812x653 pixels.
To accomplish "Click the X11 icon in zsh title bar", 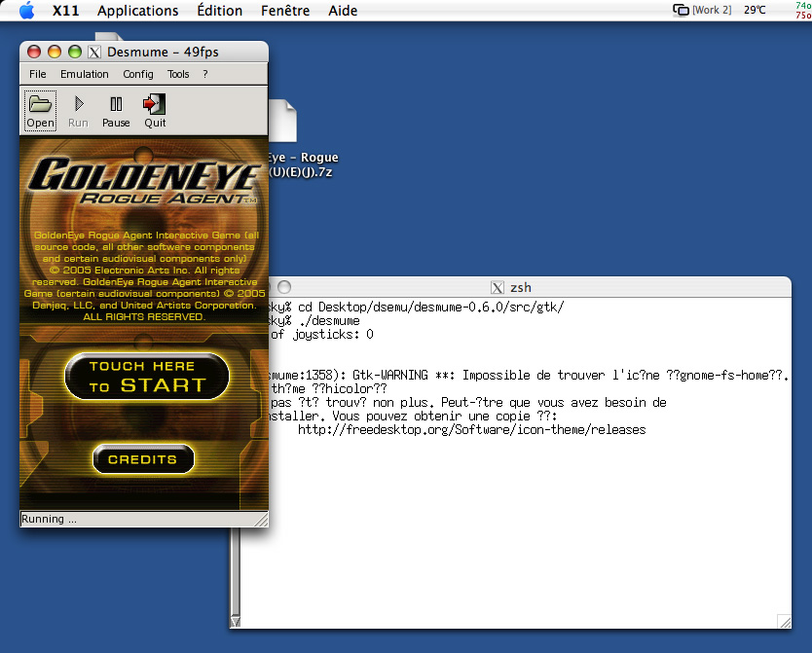I will 498,288.
